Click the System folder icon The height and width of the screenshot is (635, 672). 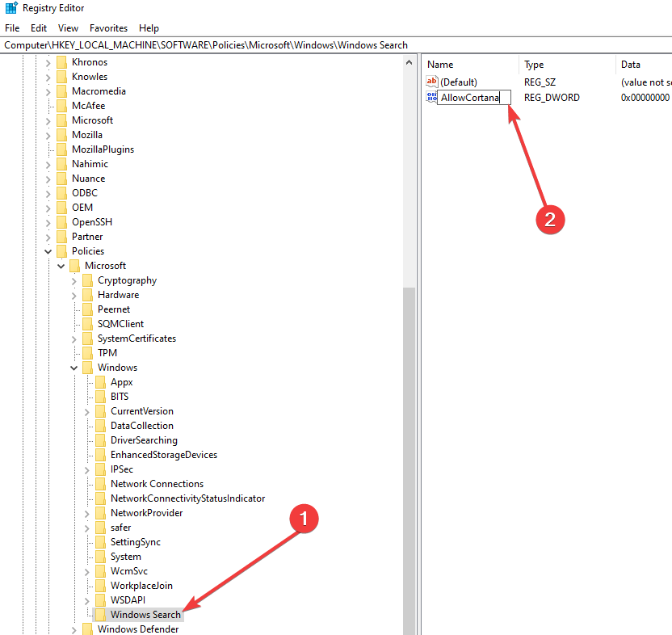[101, 557]
